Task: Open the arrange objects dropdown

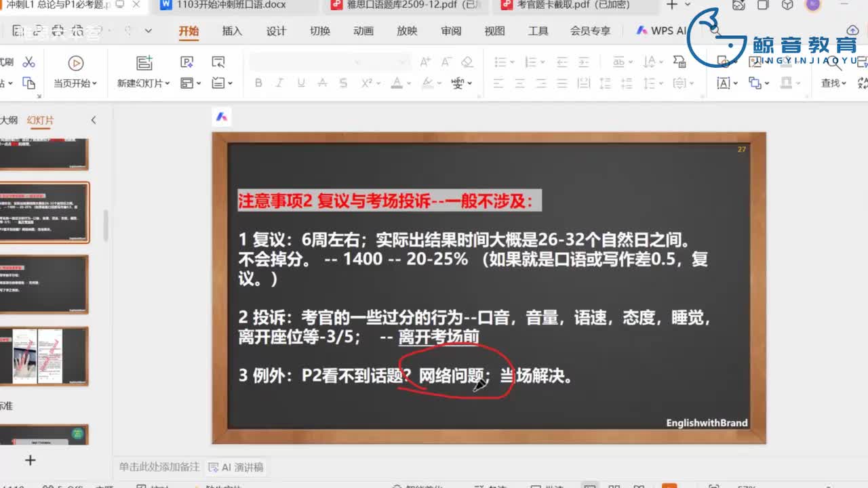Action: coord(767,83)
